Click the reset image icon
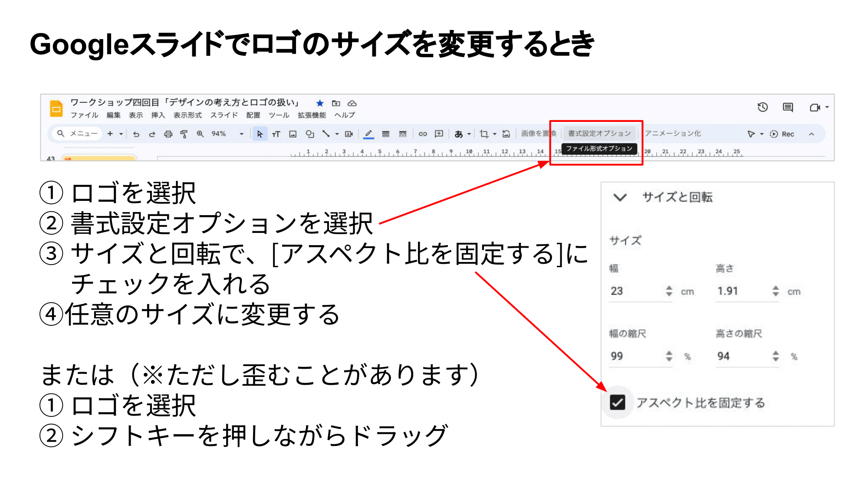The image size is (868, 488). 506,134
